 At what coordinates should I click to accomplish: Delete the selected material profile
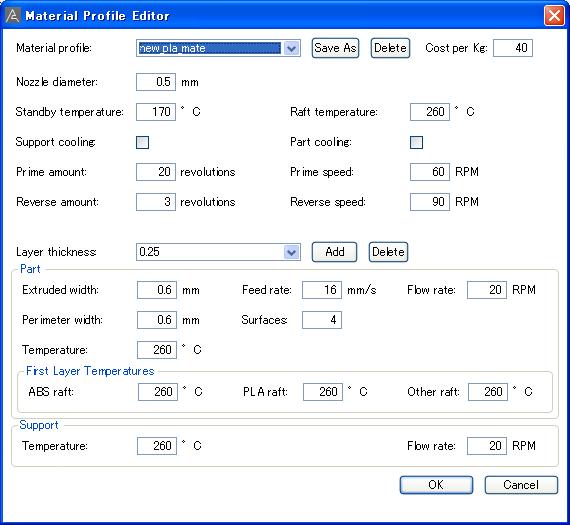(x=390, y=48)
